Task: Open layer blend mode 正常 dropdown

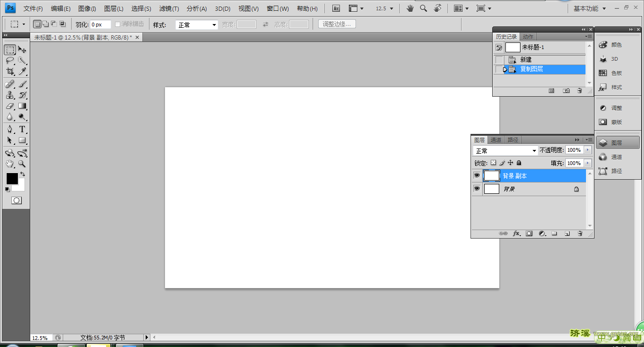Action: tap(505, 151)
